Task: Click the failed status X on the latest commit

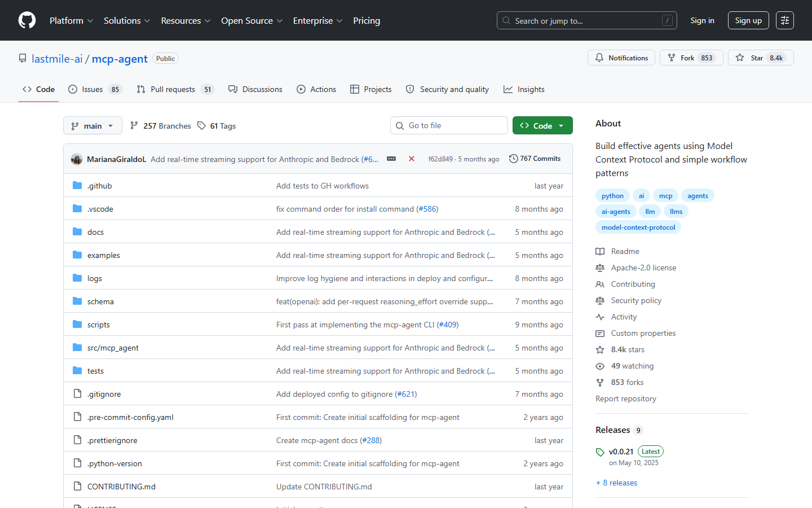Action: [412, 159]
